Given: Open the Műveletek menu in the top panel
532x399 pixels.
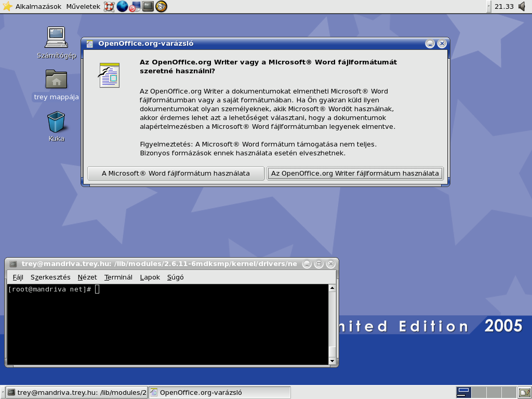Looking at the screenshot, I should (83, 6).
